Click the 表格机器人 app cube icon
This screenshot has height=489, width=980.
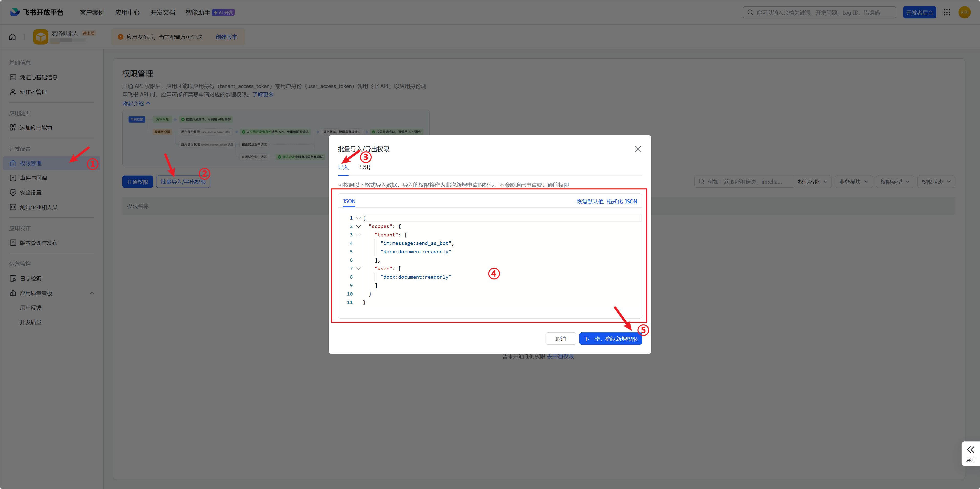(x=40, y=37)
